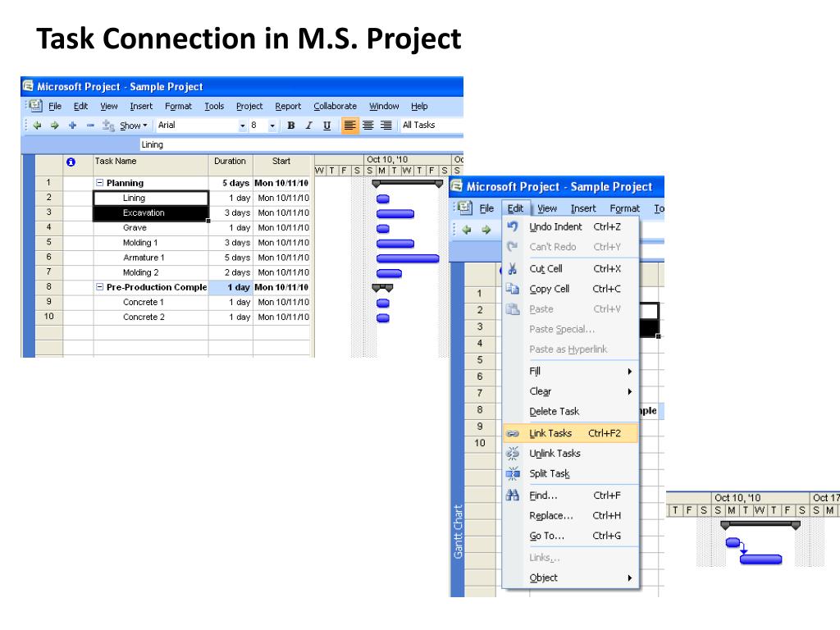Open the Project menu

(x=249, y=106)
